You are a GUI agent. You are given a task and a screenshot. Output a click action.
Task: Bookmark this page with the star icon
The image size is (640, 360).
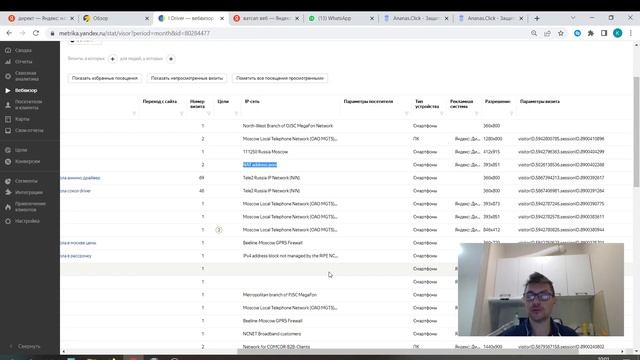click(x=561, y=33)
